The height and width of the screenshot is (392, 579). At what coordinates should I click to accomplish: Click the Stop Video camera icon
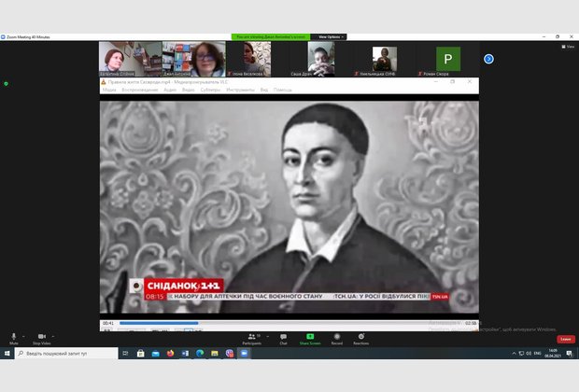[x=42, y=338]
